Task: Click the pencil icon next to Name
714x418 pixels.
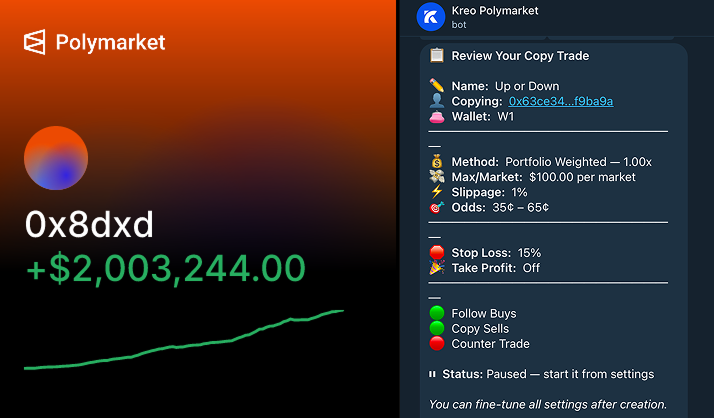Action: (437, 86)
